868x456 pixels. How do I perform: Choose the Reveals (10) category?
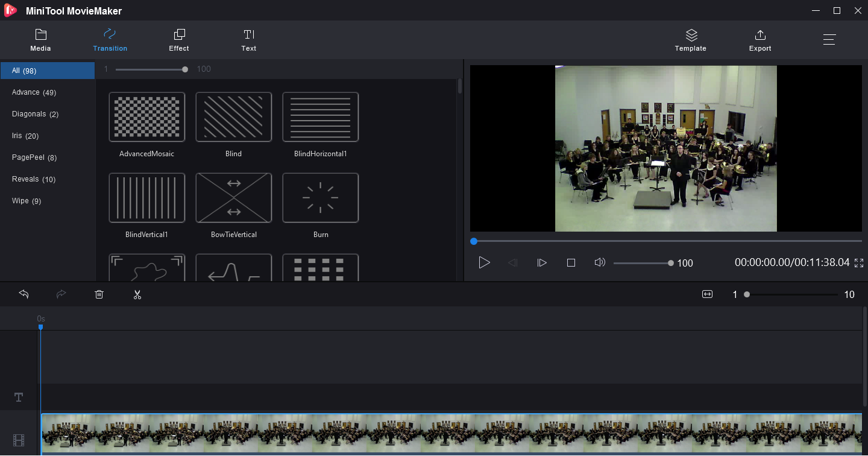[48, 179]
